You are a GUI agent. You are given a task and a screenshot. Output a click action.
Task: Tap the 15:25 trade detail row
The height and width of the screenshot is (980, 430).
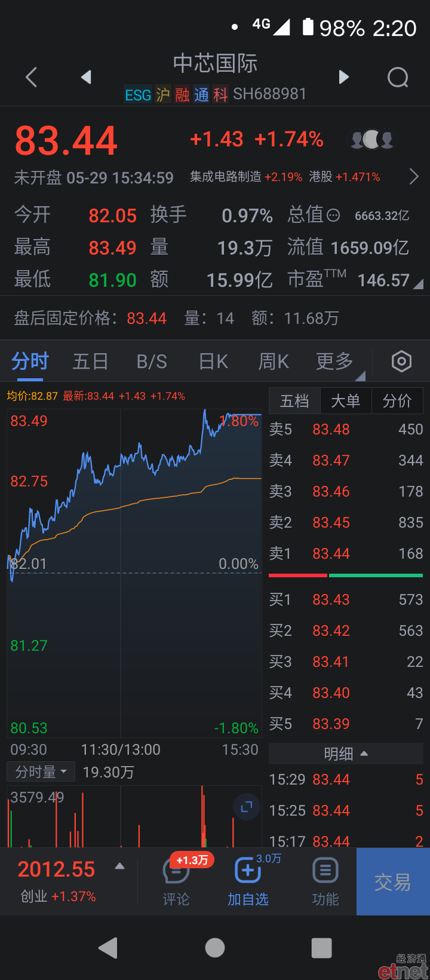tap(346, 811)
